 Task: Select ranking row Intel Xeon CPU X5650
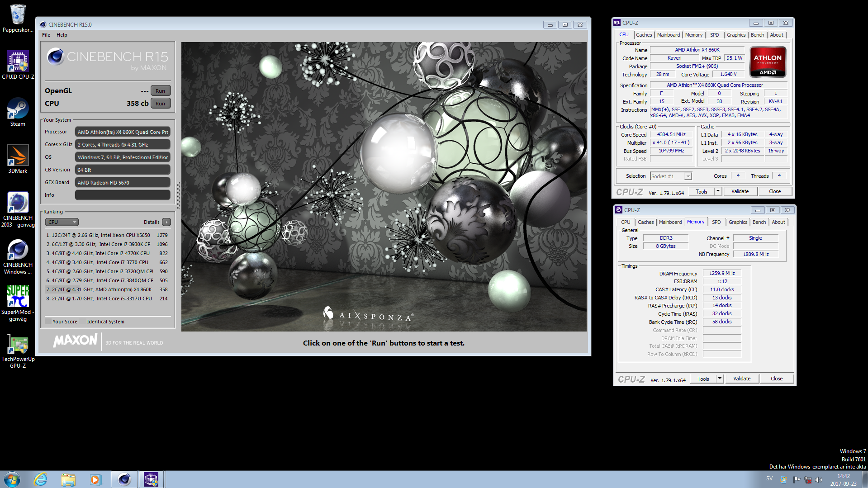(107, 235)
